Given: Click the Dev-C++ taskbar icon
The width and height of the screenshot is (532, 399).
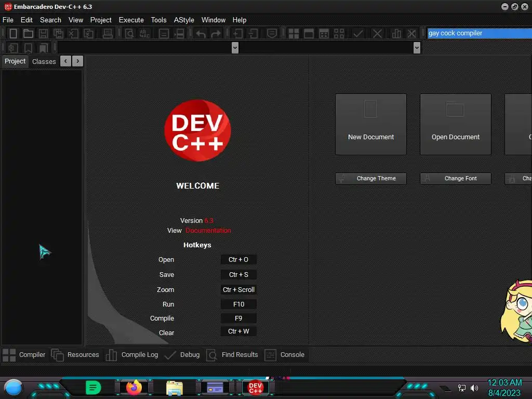Looking at the screenshot, I should (x=256, y=388).
